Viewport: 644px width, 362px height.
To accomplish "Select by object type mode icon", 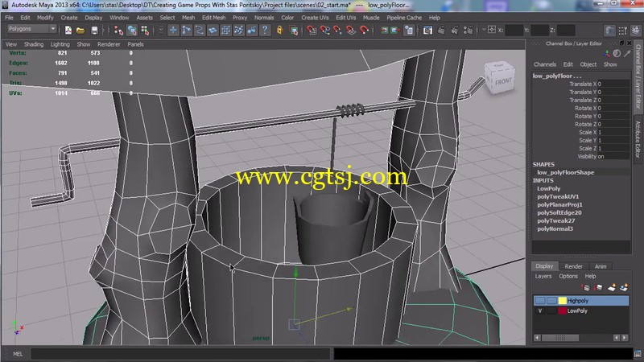I will pyautogui.click(x=132, y=31).
